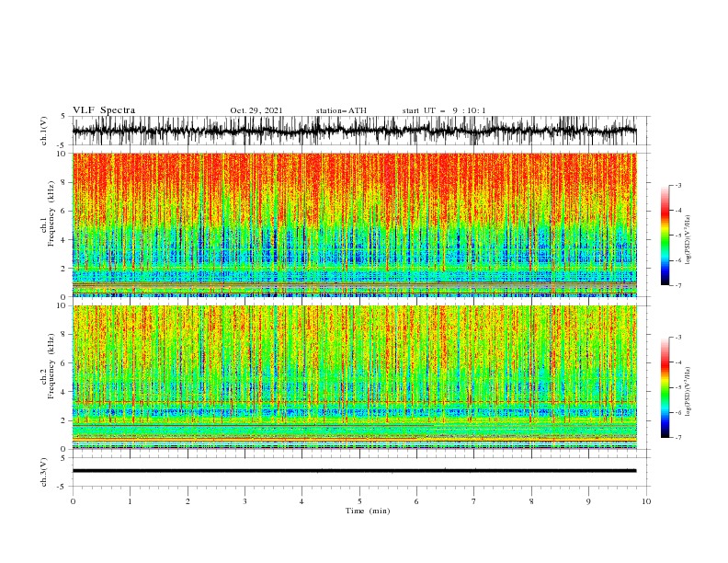Select the "start UT = 9 :10: 1" text
Image resolution: width=728 pixels, height=563 pixels.
click(444, 110)
